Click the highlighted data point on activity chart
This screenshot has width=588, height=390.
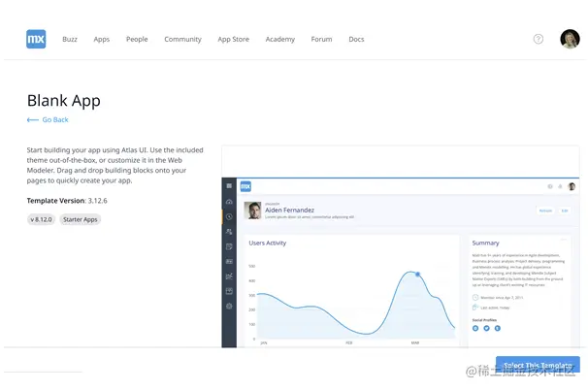pos(418,275)
